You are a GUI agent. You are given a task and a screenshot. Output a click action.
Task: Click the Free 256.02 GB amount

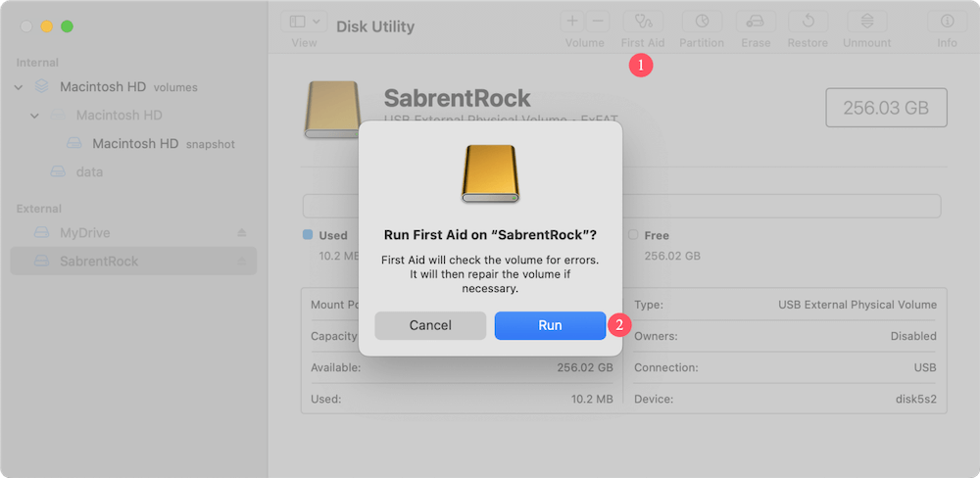[x=672, y=257]
